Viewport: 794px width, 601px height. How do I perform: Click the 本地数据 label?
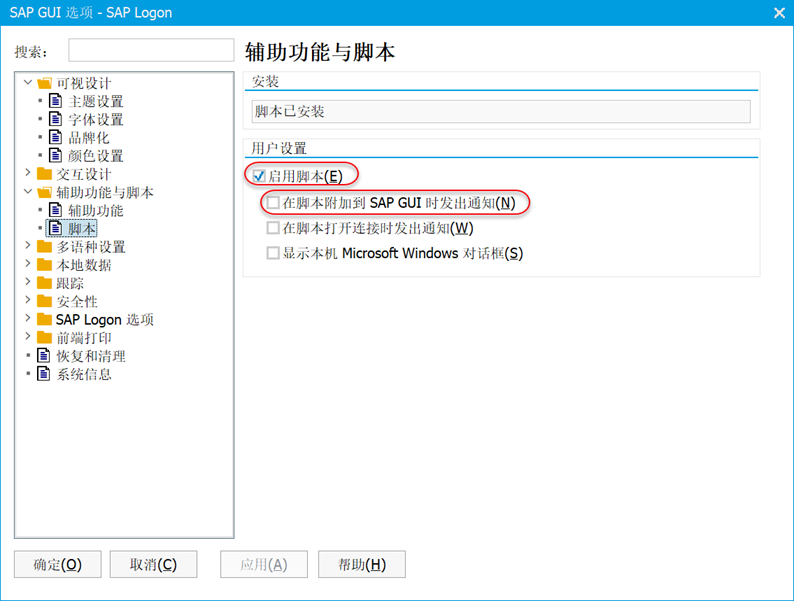coord(84,265)
